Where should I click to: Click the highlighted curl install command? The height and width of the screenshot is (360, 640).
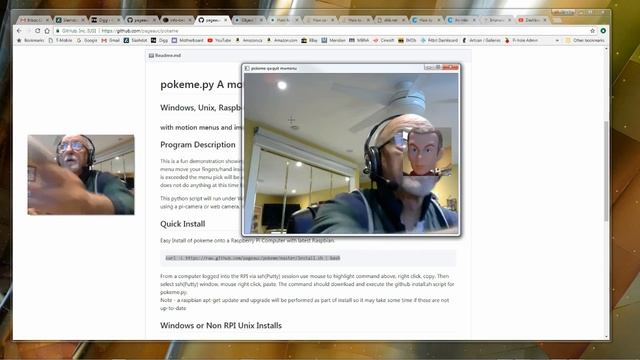tap(253, 258)
